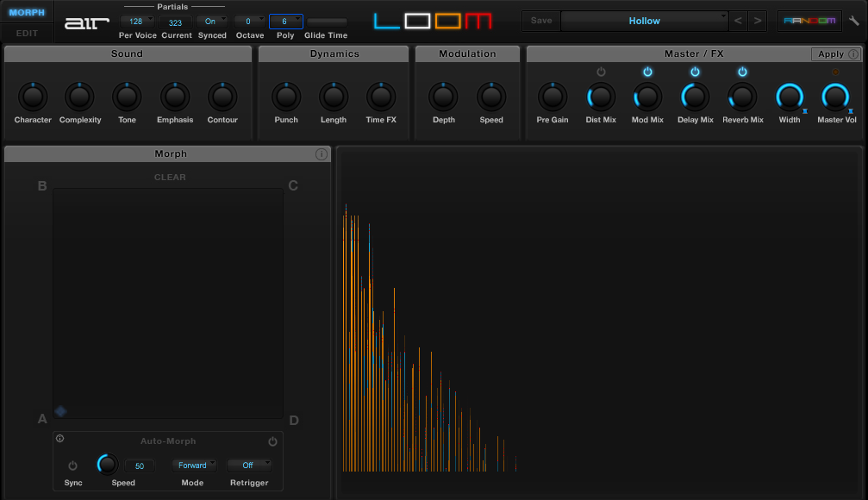This screenshot has width=868, height=500.
Task: Click the RANDOM button
Action: tap(809, 21)
